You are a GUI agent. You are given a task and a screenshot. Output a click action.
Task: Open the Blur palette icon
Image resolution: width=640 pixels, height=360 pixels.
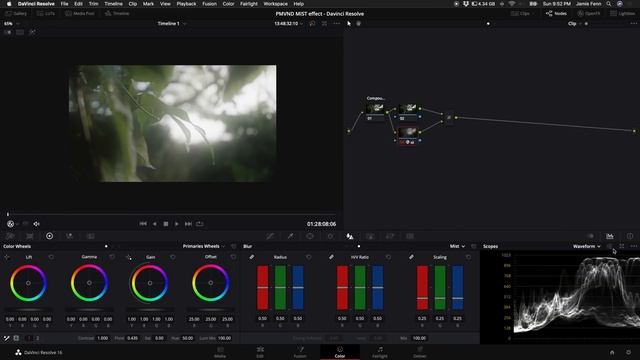[350, 236]
